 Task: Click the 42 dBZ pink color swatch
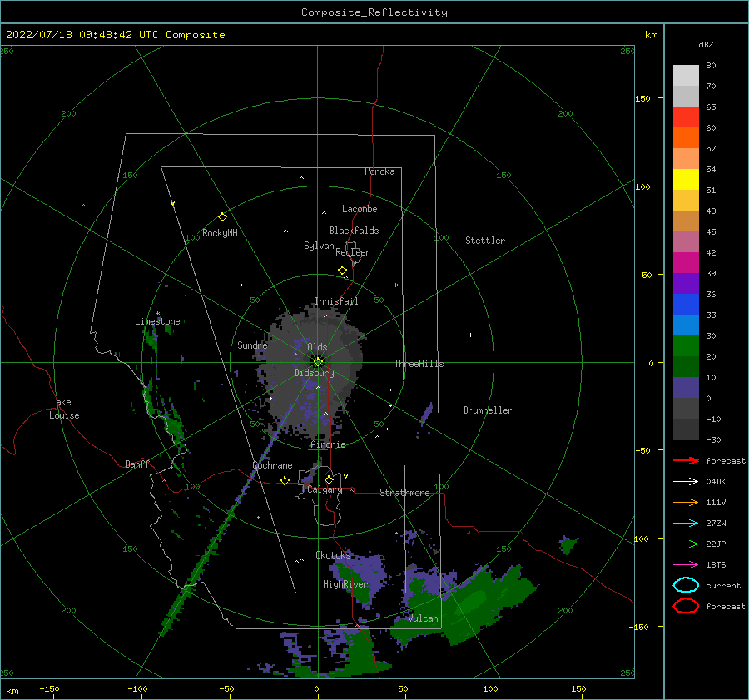coord(686,242)
